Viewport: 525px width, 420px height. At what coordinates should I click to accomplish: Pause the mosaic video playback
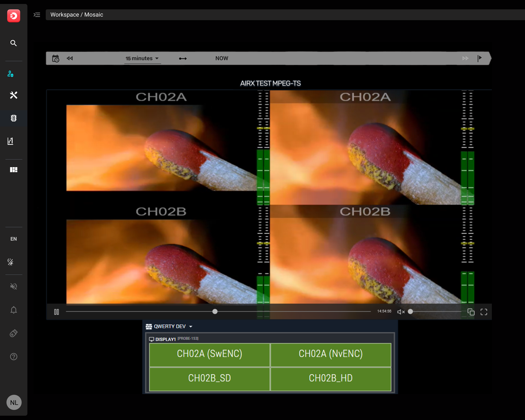pyautogui.click(x=57, y=312)
